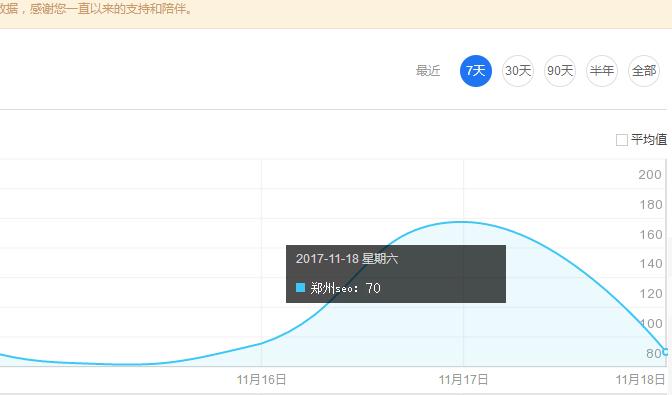Switch the range to 30天
This screenshot has width=672, height=395.
point(518,71)
